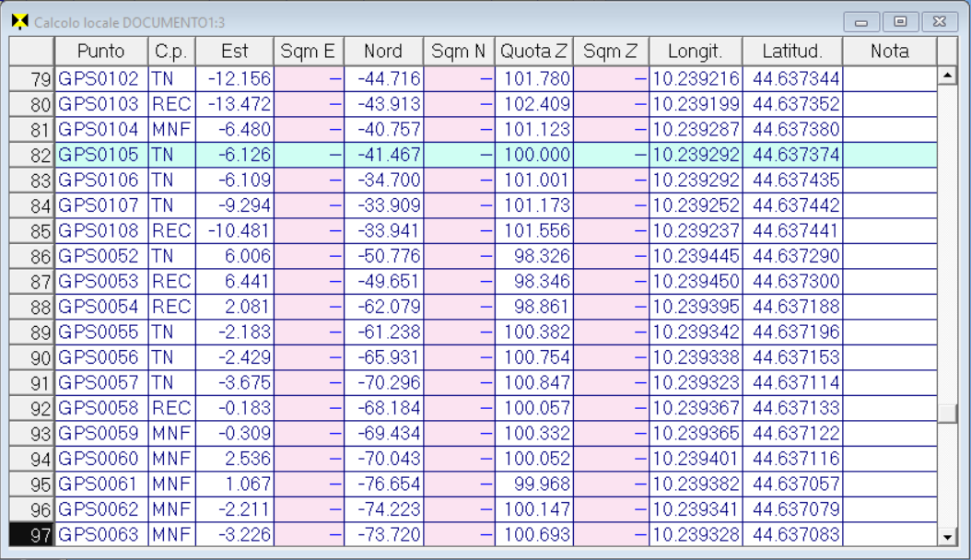Select the Nord value -62.079 cell
The width and height of the screenshot is (971, 560).
tap(383, 307)
